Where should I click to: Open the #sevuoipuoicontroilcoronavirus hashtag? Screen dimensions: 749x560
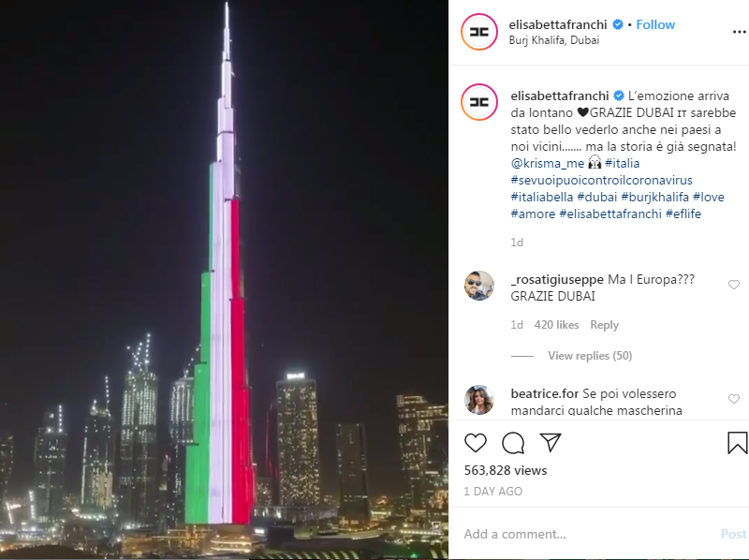pos(601,180)
